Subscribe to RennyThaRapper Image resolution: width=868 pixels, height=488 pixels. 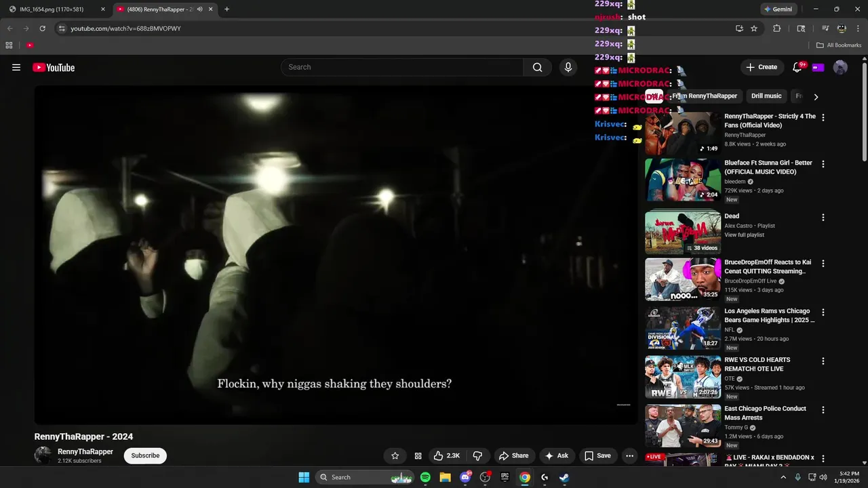[145, 455]
